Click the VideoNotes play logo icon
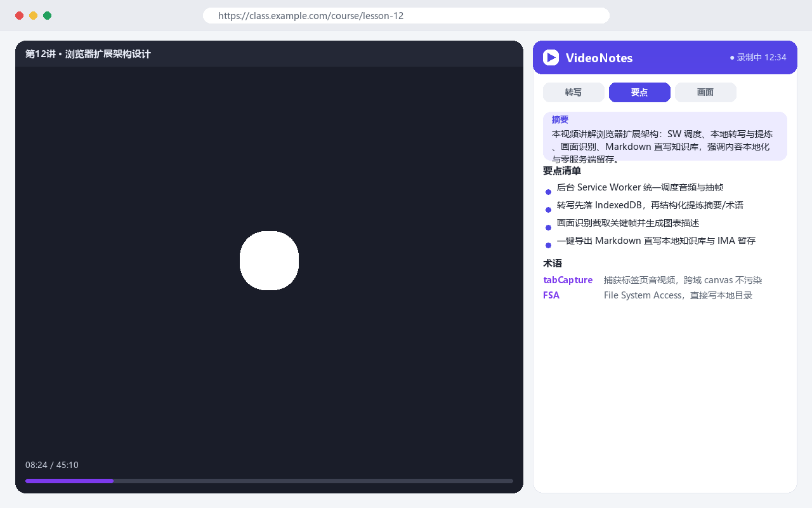The width and height of the screenshot is (812, 508). tap(551, 58)
